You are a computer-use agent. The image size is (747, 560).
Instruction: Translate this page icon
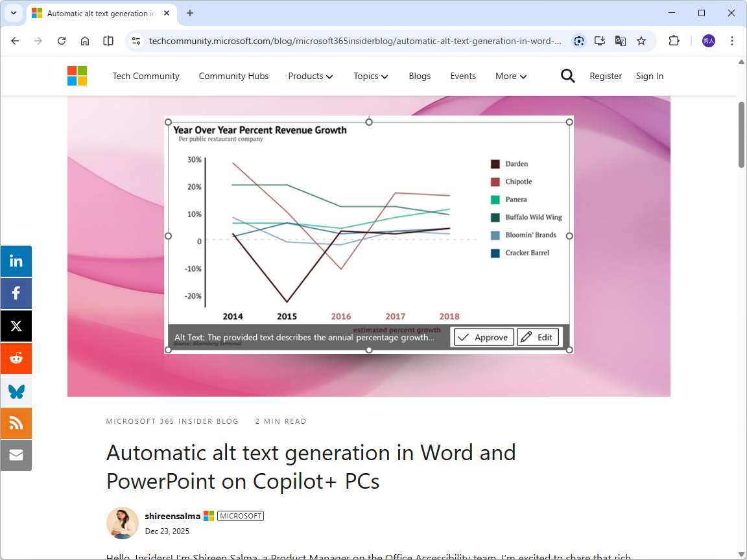point(621,41)
